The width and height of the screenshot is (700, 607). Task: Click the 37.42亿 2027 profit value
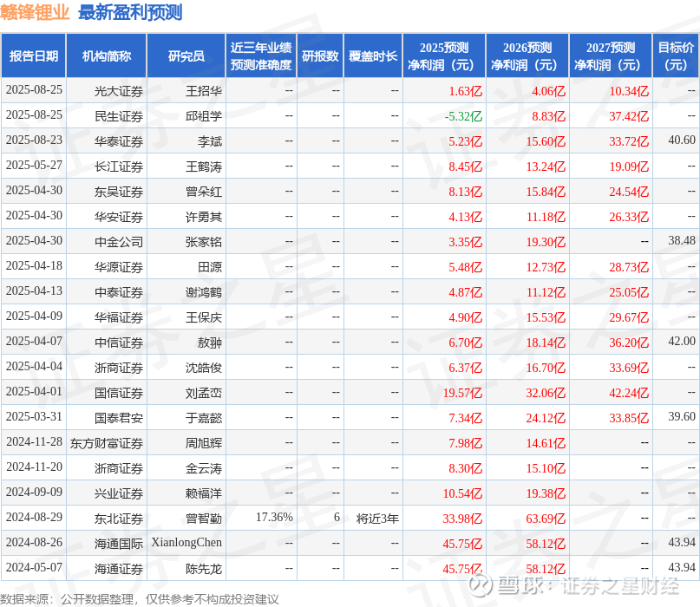(629, 116)
